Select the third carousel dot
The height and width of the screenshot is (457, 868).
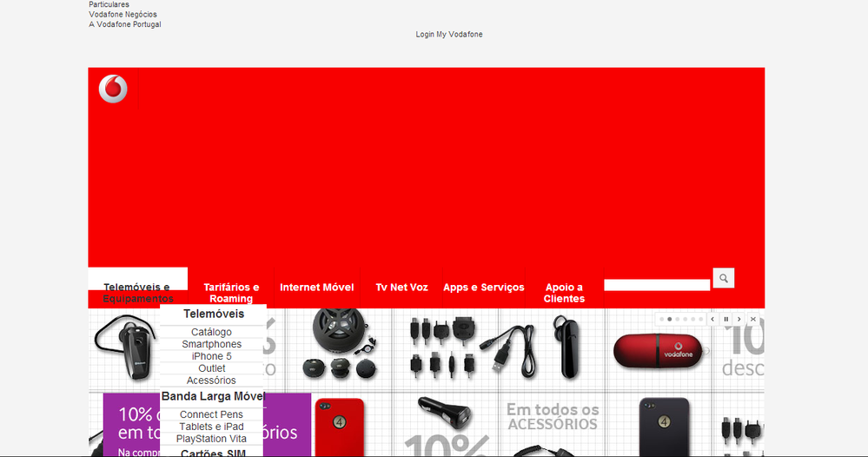677,319
